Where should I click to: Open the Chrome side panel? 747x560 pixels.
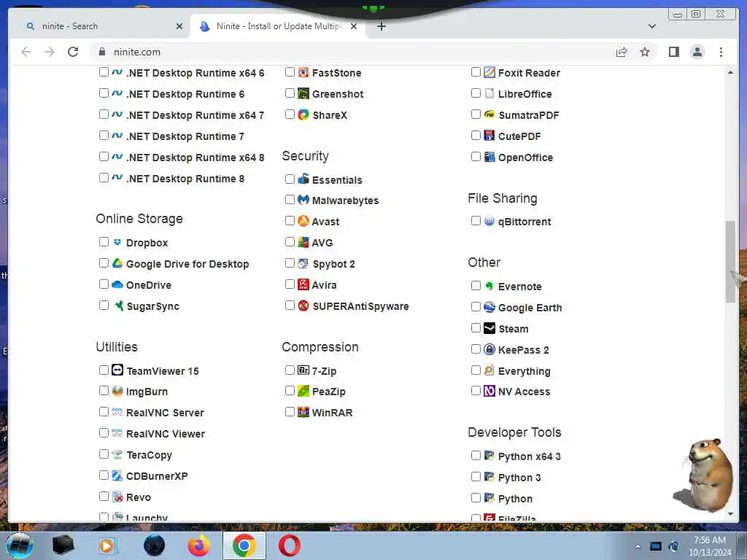673,52
